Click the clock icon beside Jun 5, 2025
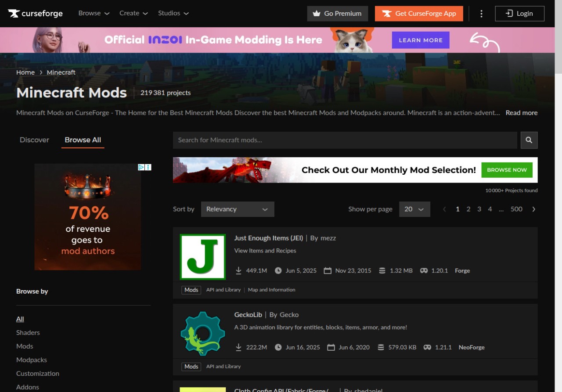The image size is (562, 392). point(278,271)
